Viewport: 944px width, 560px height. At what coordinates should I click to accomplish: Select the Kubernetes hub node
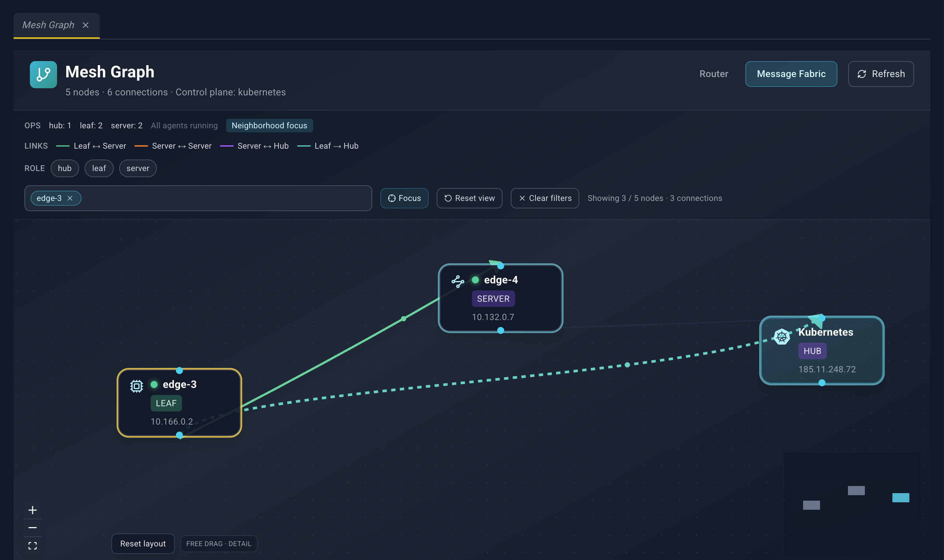[822, 351]
